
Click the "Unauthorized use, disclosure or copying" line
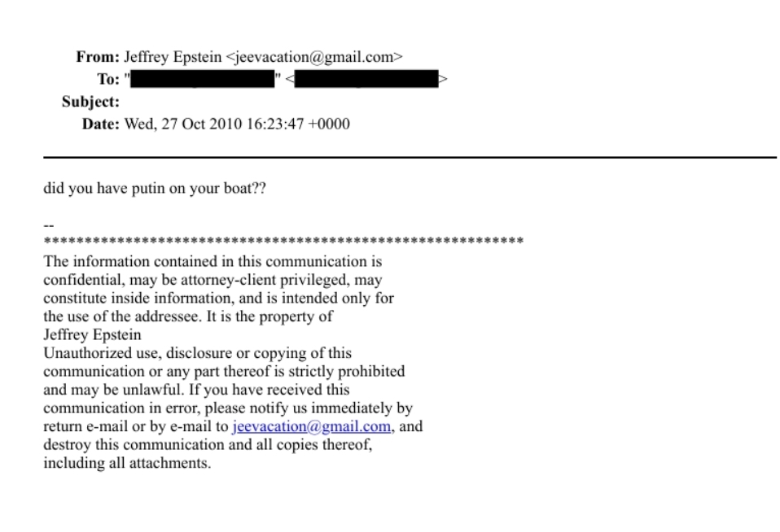[x=197, y=352]
